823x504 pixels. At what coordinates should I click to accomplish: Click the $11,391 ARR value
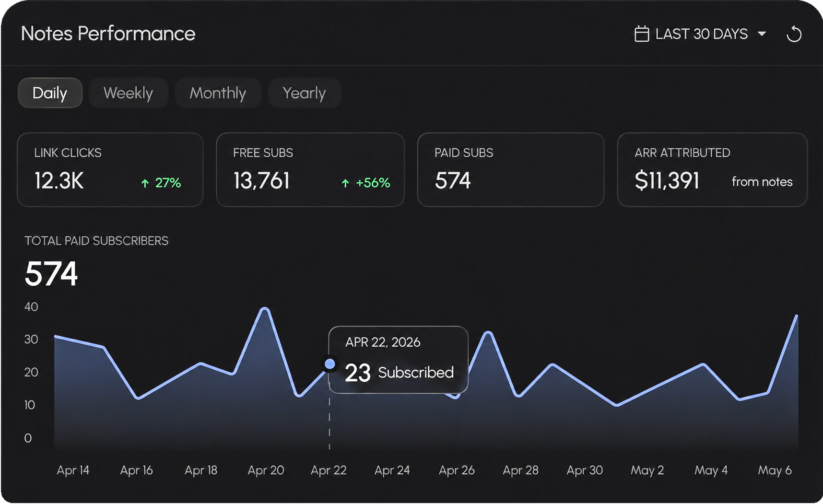point(667,181)
